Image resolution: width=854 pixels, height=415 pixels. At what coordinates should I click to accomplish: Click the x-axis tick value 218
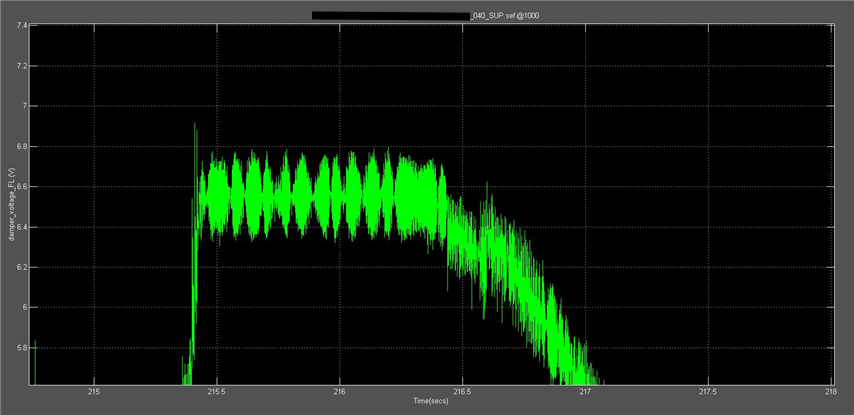[831, 392]
